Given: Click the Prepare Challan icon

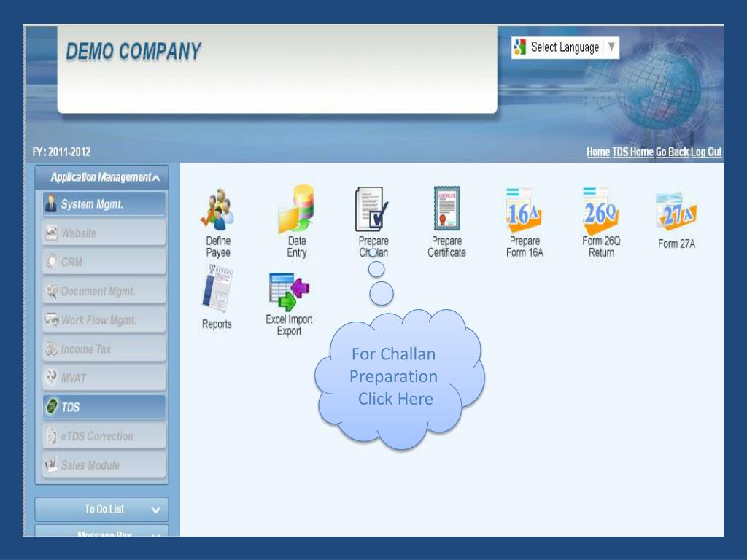Looking at the screenshot, I should pyautogui.click(x=371, y=209).
